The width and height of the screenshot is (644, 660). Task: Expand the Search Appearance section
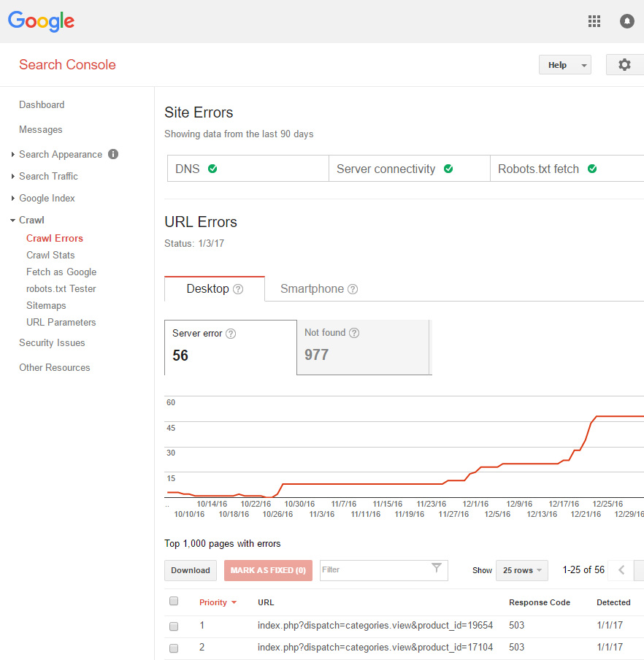(x=13, y=155)
